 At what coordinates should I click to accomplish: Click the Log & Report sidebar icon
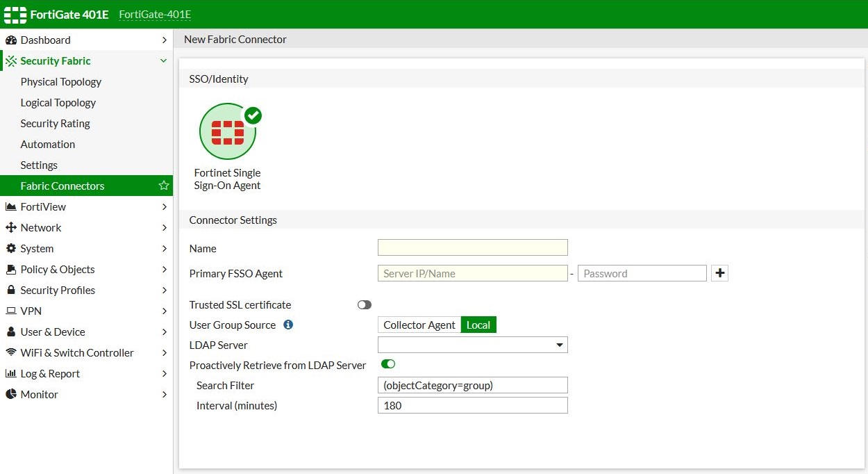(11, 373)
